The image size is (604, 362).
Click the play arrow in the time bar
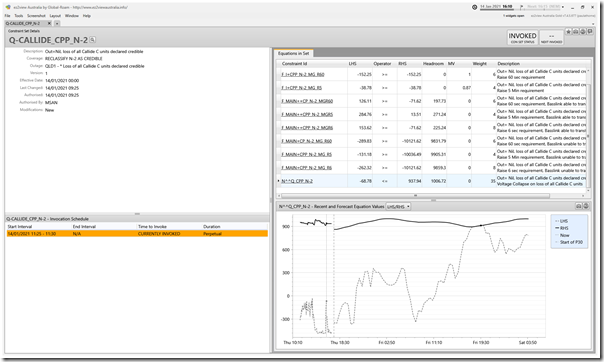[522, 7]
